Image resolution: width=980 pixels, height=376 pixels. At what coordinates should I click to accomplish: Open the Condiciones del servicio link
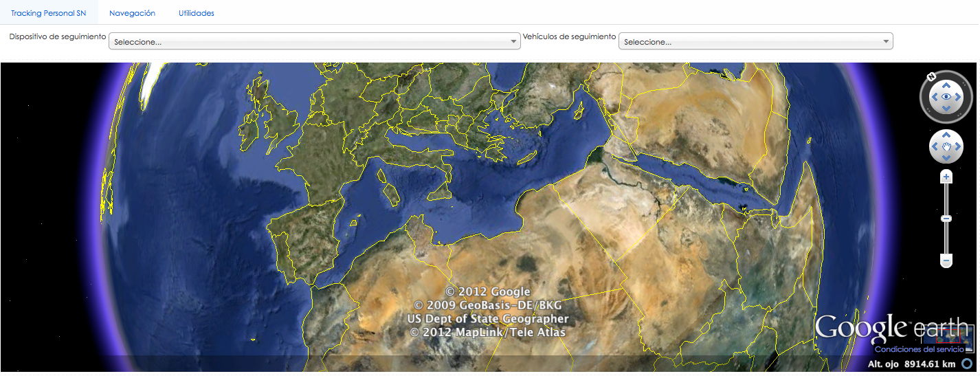[x=919, y=349]
